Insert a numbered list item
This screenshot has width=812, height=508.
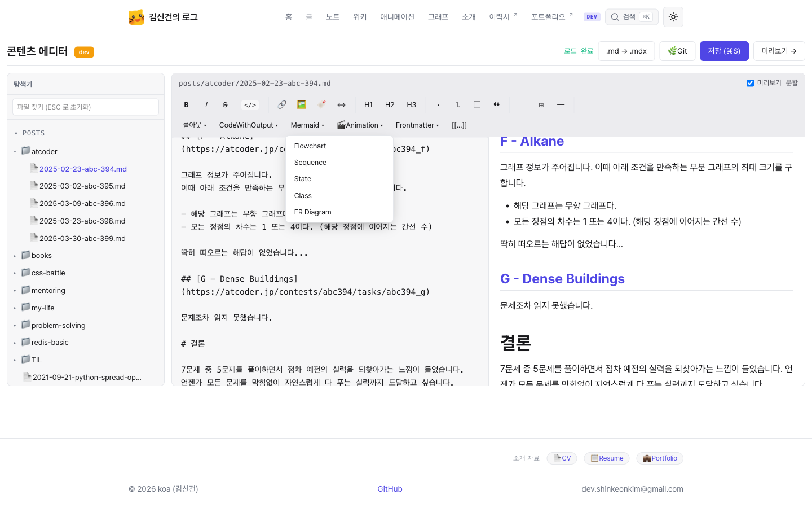[457, 105]
